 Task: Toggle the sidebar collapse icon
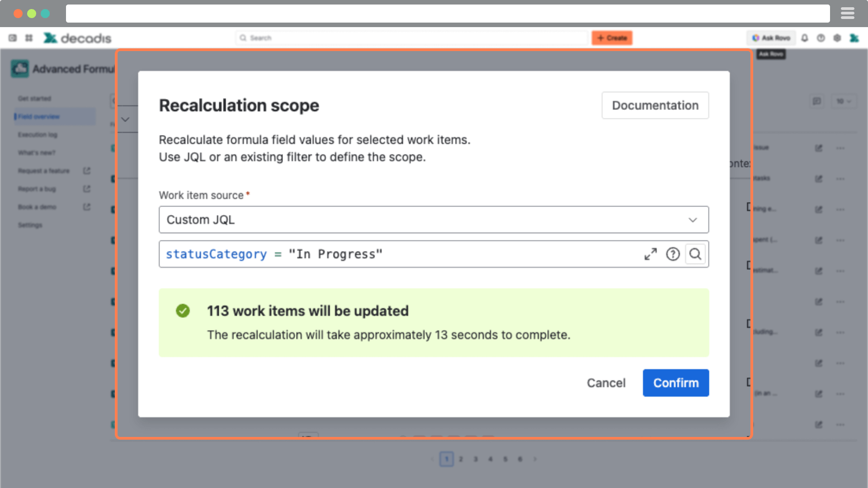[13, 38]
